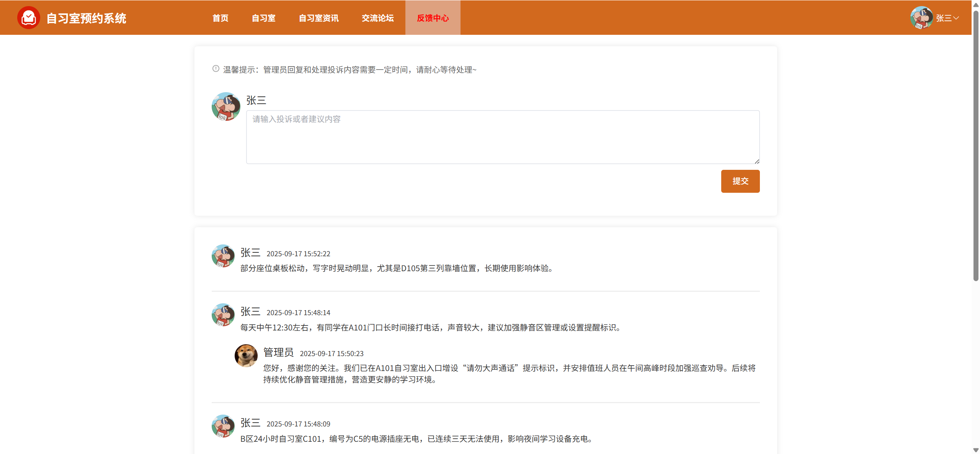Focus the complaint or suggestion text area
Image resolution: width=980 pixels, height=454 pixels.
(502, 137)
